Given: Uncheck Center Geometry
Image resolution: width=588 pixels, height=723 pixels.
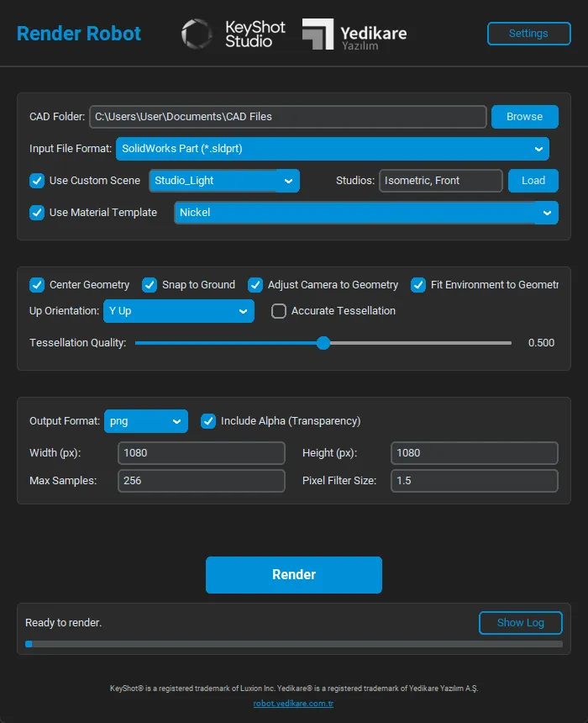Looking at the screenshot, I should coord(37,285).
